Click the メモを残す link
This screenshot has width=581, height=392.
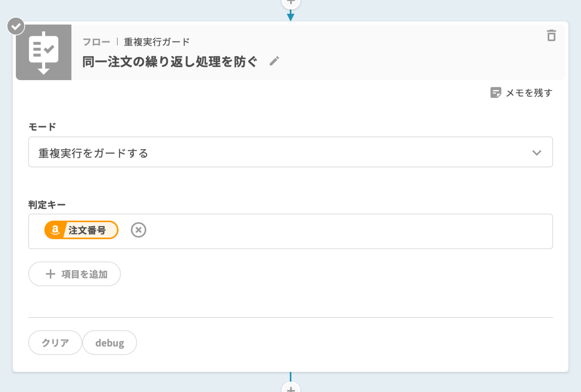click(529, 93)
